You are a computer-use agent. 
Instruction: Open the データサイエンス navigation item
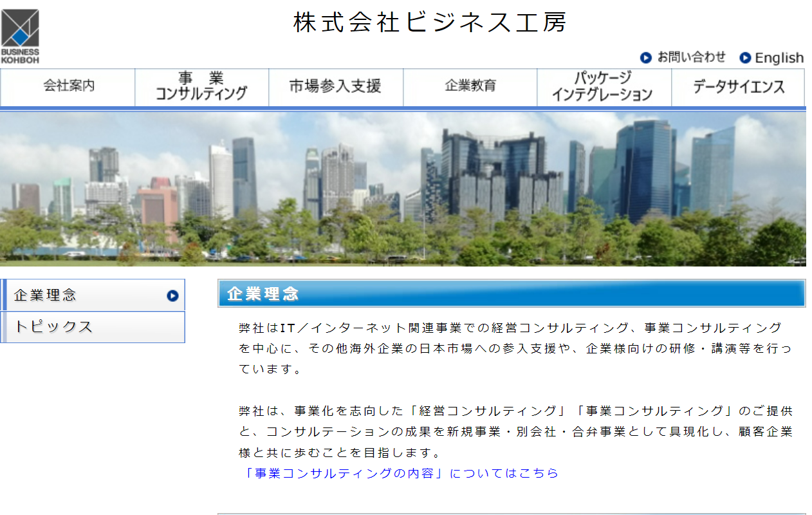pos(738,86)
